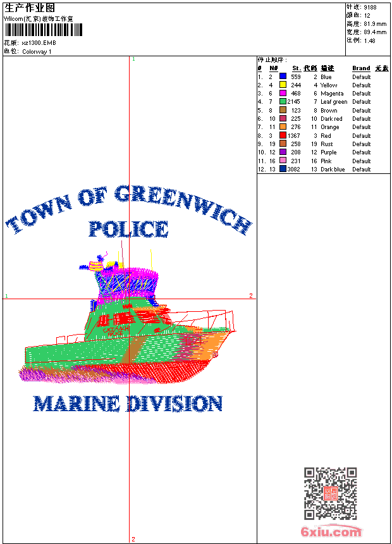Click 'Default' brand in the Dark blue row
The image size is (392, 544).
click(x=362, y=170)
